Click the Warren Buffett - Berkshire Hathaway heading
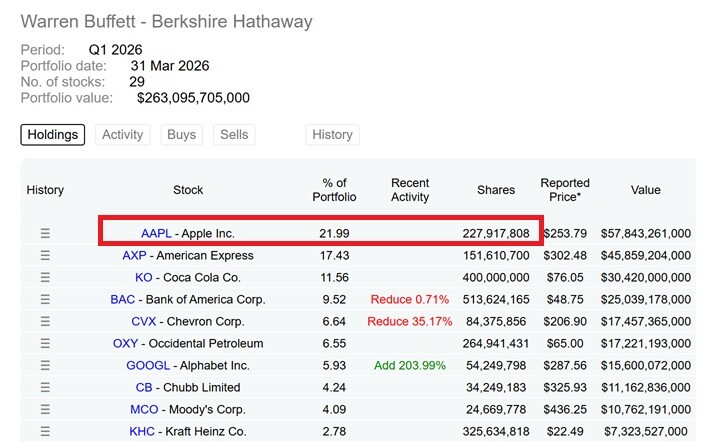The width and height of the screenshot is (711, 442). click(x=166, y=22)
